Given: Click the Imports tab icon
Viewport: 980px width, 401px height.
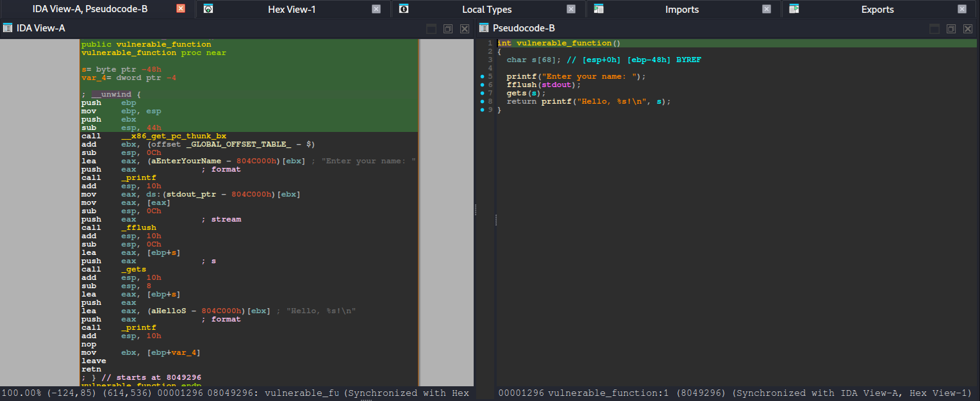Looking at the screenshot, I should 599,9.
